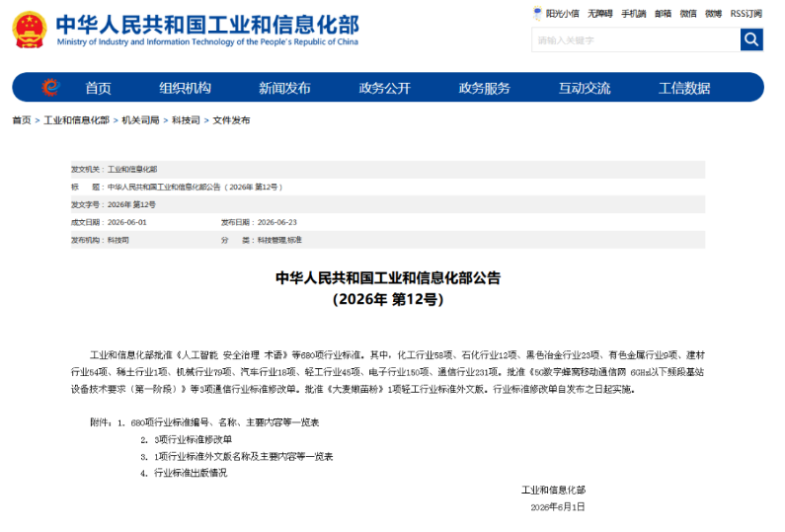
Task: Open the 政务服务 menu
Action: tap(485, 88)
